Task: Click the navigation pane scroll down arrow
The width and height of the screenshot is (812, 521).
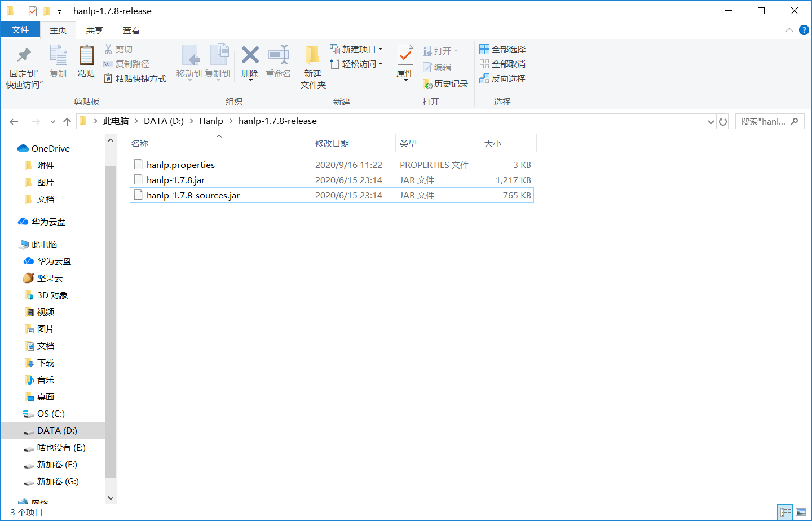Action: 111,498
